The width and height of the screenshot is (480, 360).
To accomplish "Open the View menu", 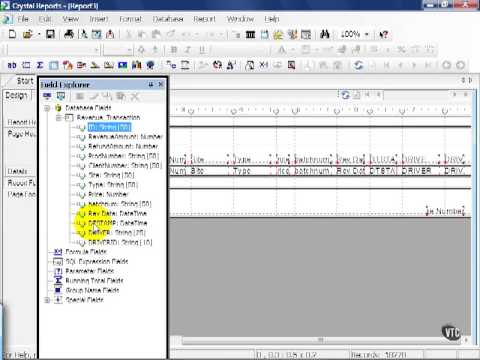I will pyautogui.click(x=71, y=19).
